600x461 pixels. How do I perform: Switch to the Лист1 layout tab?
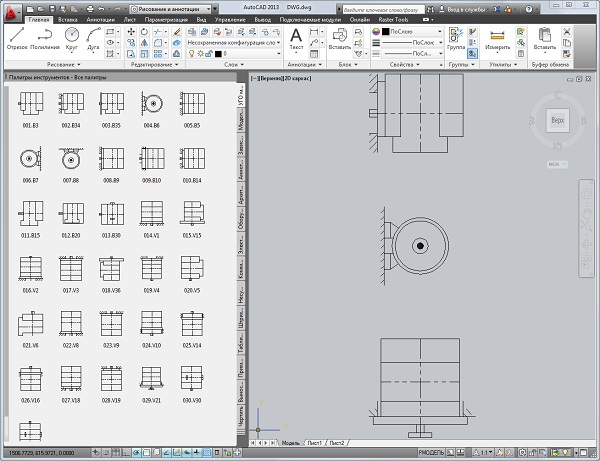(x=315, y=442)
